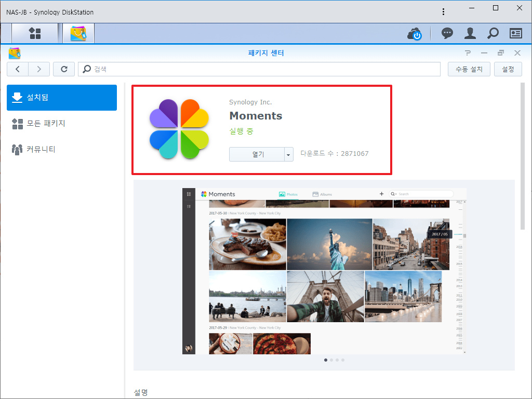The width and height of the screenshot is (532, 399).
Task: Click the Moments package title
Action: tap(256, 116)
